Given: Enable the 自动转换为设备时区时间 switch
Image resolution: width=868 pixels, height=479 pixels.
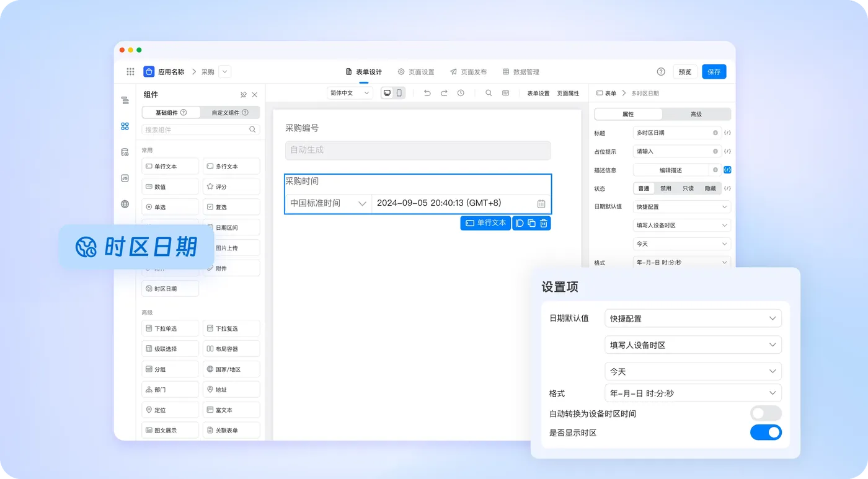Looking at the screenshot, I should point(766,413).
